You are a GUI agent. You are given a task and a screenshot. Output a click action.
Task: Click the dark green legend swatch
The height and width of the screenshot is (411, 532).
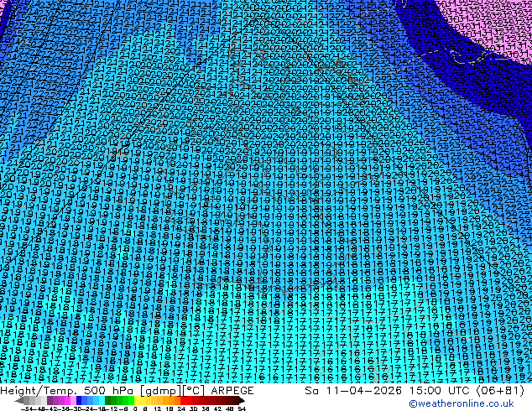tap(108, 400)
